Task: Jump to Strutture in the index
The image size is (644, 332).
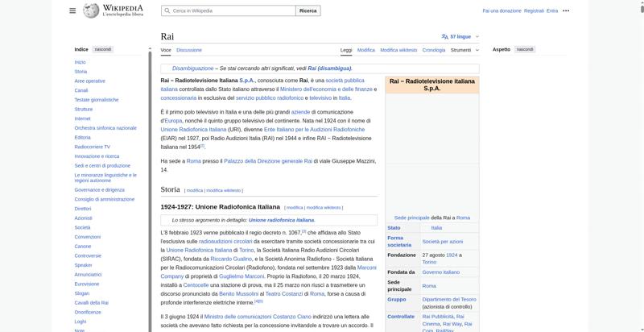Action: tap(84, 110)
